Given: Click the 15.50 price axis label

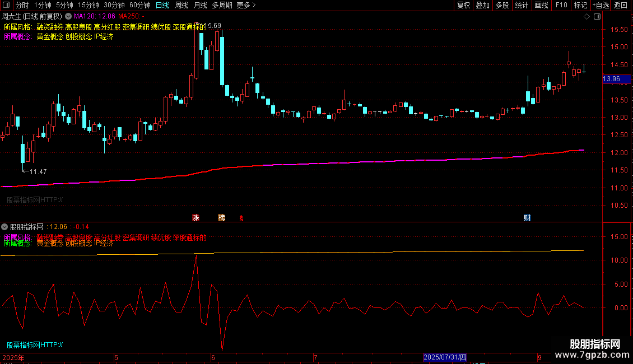Looking at the screenshot, I should click(619, 30).
